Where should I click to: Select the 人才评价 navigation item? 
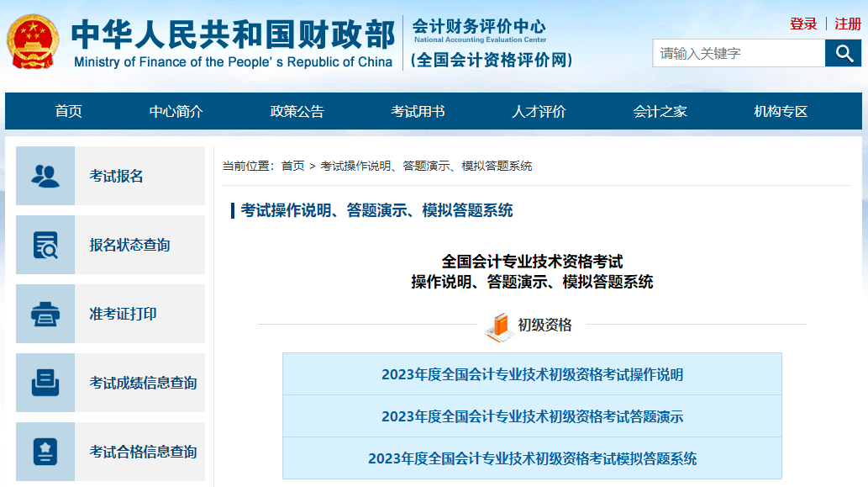539,111
